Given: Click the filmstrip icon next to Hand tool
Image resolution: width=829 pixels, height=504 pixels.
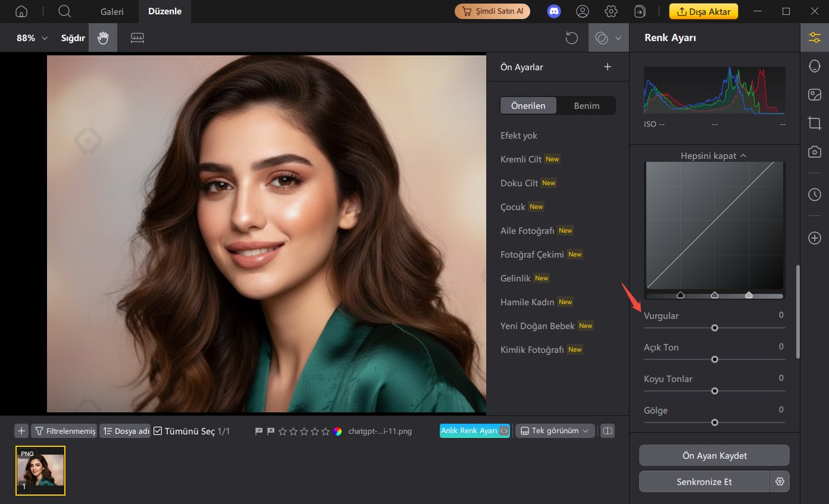Looking at the screenshot, I should pos(137,37).
